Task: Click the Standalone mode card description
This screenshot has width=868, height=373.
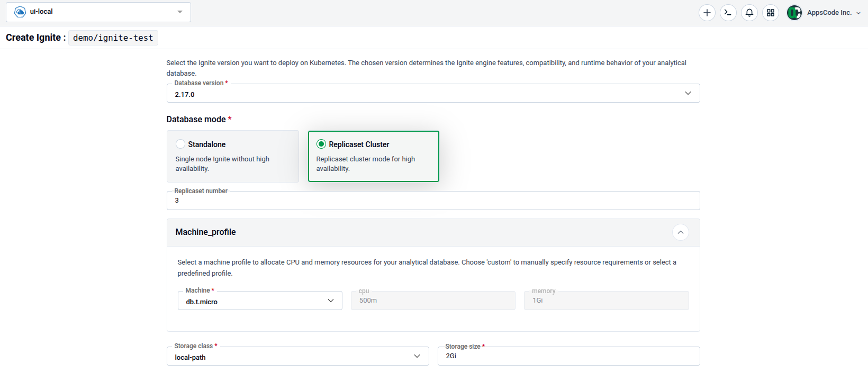Action: [222, 163]
